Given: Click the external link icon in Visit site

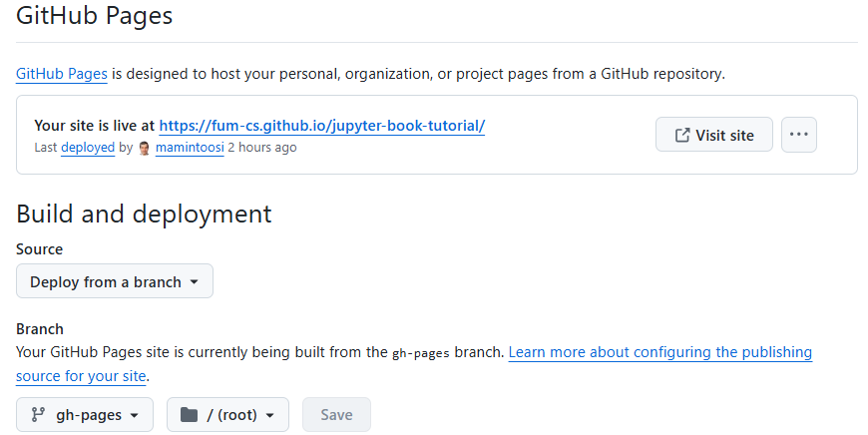Looking at the screenshot, I should pyautogui.click(x=682, y=135).
